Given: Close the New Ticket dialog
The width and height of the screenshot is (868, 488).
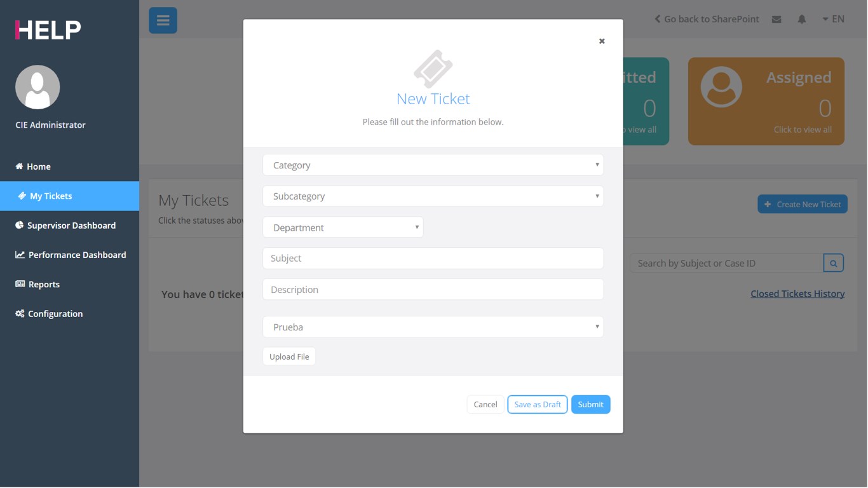Looking at the screenshot, I should [x=602, y=41].
